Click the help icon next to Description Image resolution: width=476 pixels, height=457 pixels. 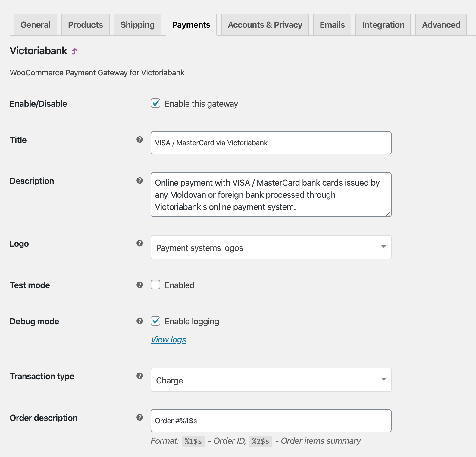139,181
